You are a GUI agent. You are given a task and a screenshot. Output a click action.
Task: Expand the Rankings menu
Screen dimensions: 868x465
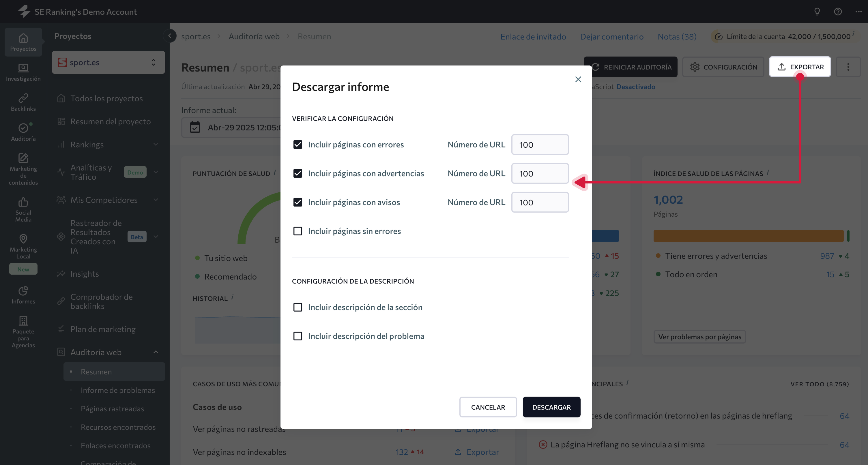point(156,145)
